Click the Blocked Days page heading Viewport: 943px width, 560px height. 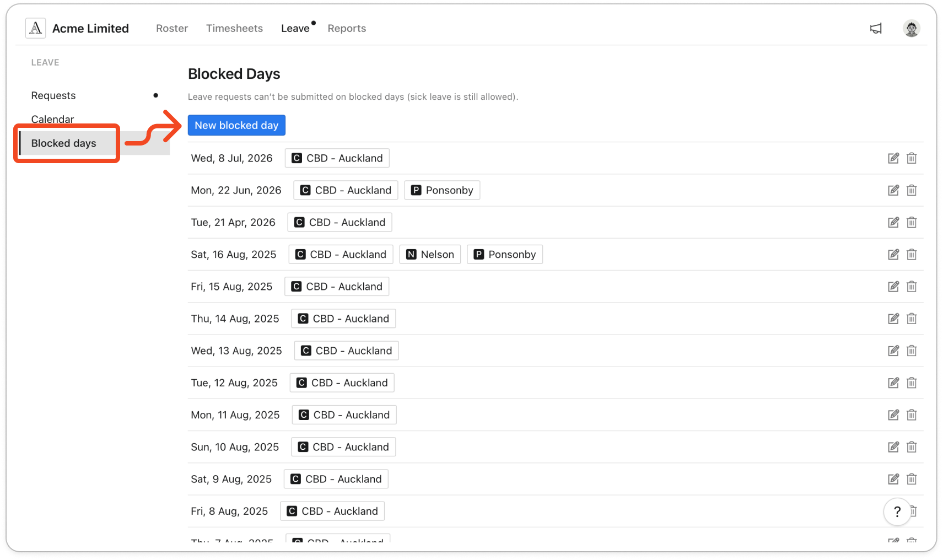[x=234, y=74]
